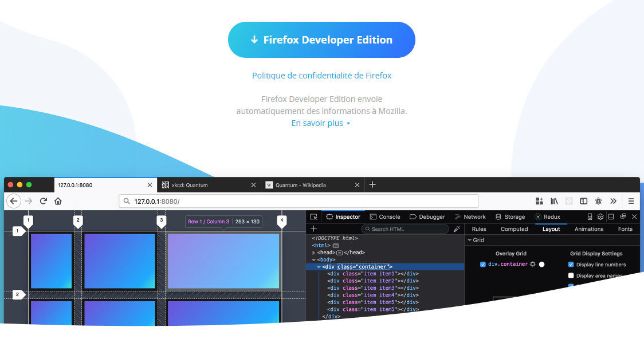This screenshot has width=644, height=339.
Task: Open the Redux devtools tab
Action: 548,216
